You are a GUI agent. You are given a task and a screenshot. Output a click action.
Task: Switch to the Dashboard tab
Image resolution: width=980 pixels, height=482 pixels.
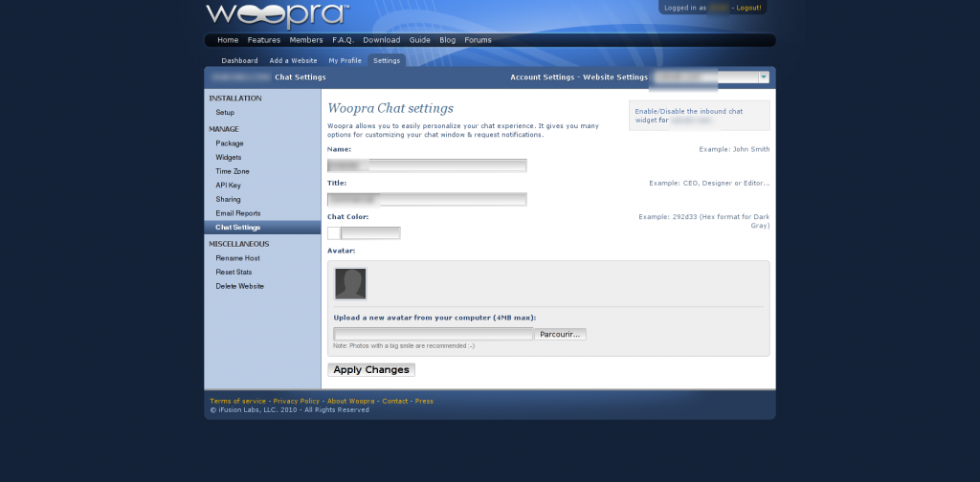tap(239, 60)
